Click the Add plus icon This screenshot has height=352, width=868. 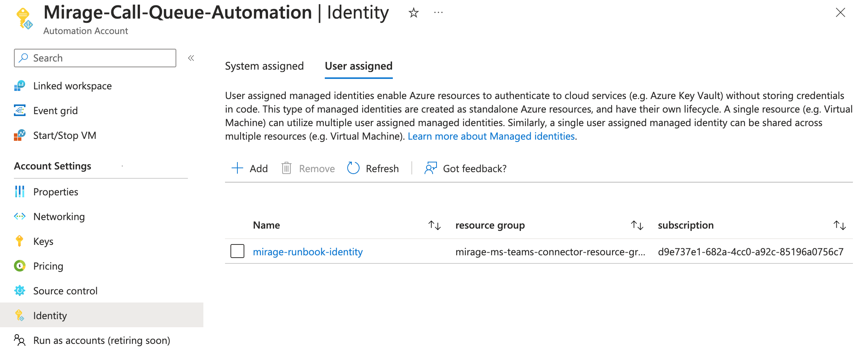(237, 168)
